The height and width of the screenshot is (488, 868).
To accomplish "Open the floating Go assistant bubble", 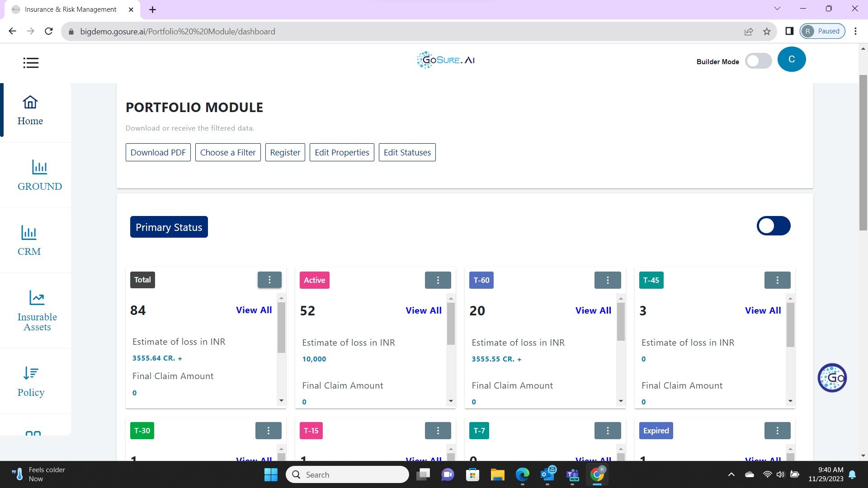I will coord(832,378).
